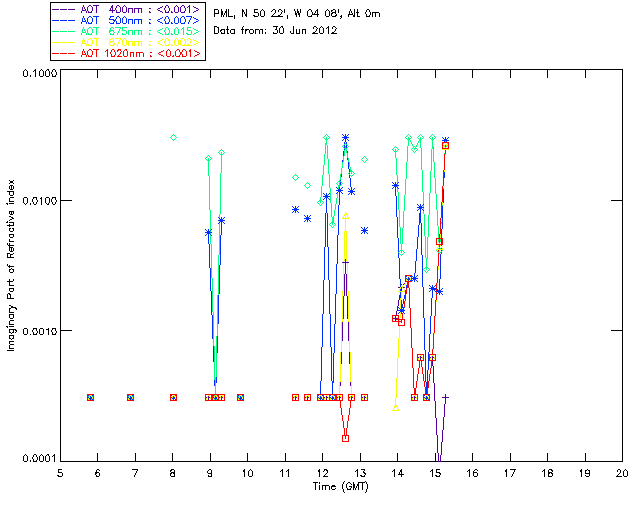Click the AOT 675nm legend entry
The image size is (640, 512).
click(x=127, y=31)
